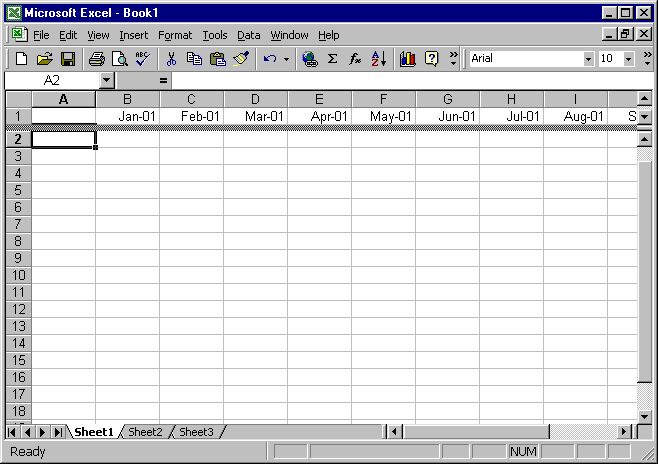Click the workbook control icon beside File

(x=19, y=34)
